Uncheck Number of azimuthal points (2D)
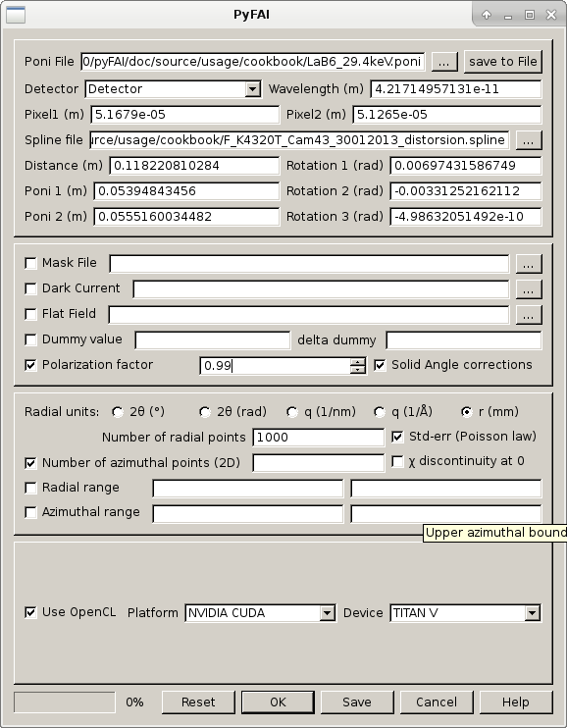This screenshot has height=728, width=567. pos(30,463)
